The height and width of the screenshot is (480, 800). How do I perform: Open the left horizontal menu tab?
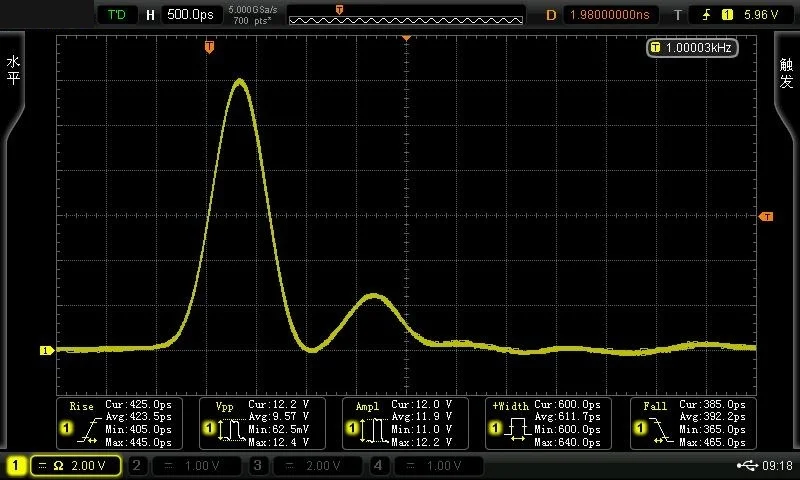click(13, 71)
